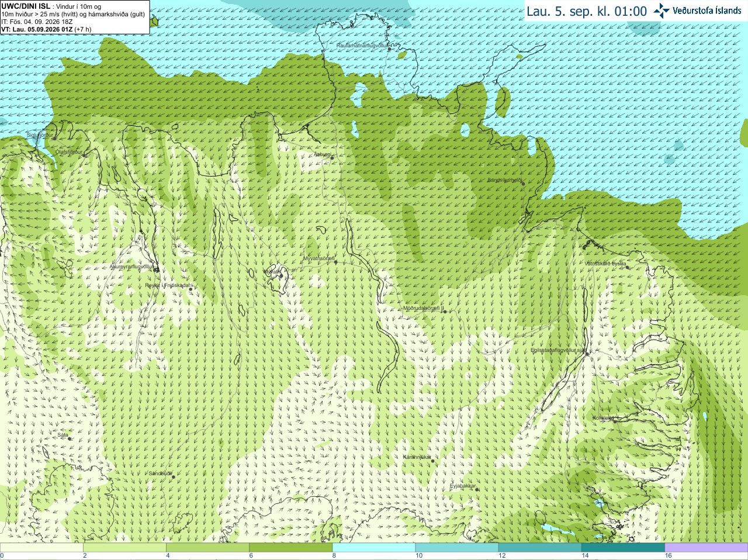Click the Ásbyrgi station label
This screenshot has width=748, height=560.
[322, 154]
